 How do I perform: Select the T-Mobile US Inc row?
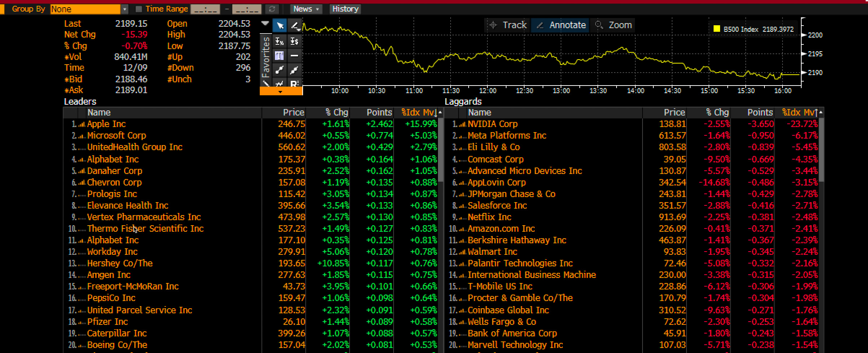[631, 287]
